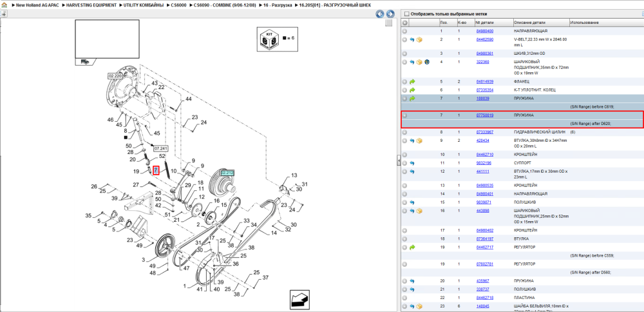Viewport: 644px width, 312px height.
Task: Click highlighted reference label 02.212 on diagram
Action: 227,173
